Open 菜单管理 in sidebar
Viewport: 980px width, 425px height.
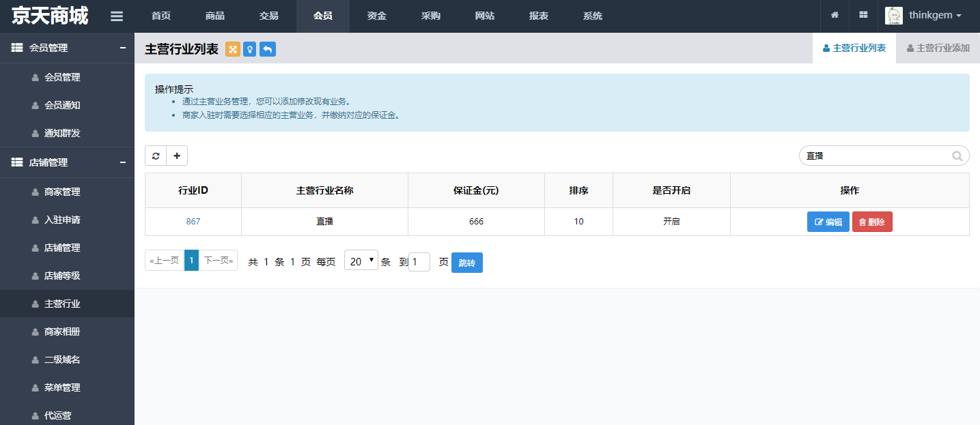pyautogui.click(x=67, y=387)
